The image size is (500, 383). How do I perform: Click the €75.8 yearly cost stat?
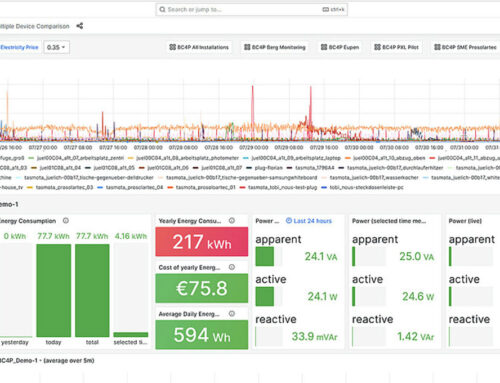(202, 288)
